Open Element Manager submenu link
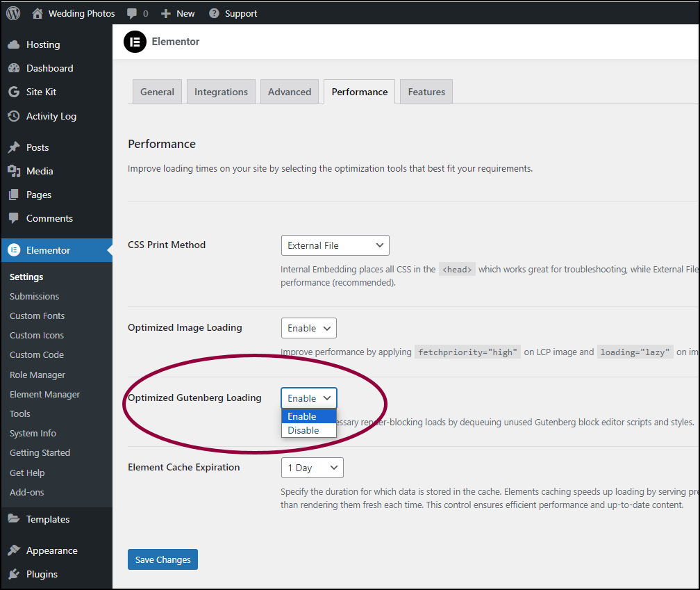Viewport: 700px width, 590px height. [x=44, y=394]
